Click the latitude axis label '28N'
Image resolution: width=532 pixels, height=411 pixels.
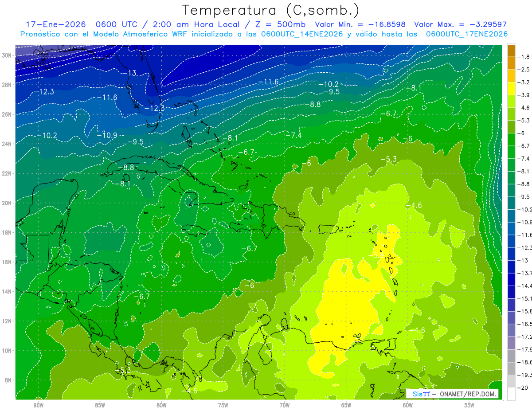pos(7,85)
